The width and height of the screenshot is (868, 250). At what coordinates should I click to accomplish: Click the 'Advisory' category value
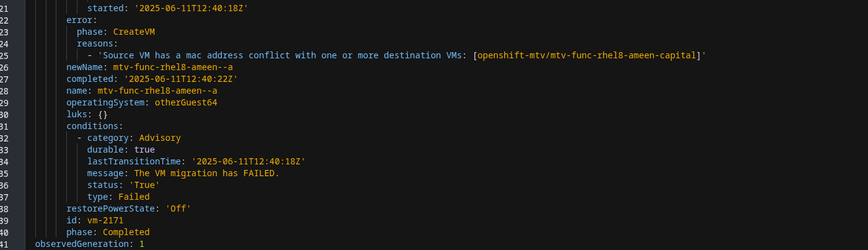point(160,138)
